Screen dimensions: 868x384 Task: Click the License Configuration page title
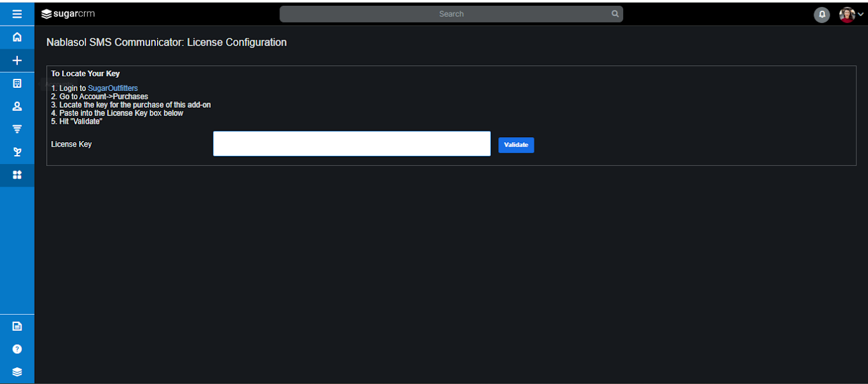coord(167,42)
